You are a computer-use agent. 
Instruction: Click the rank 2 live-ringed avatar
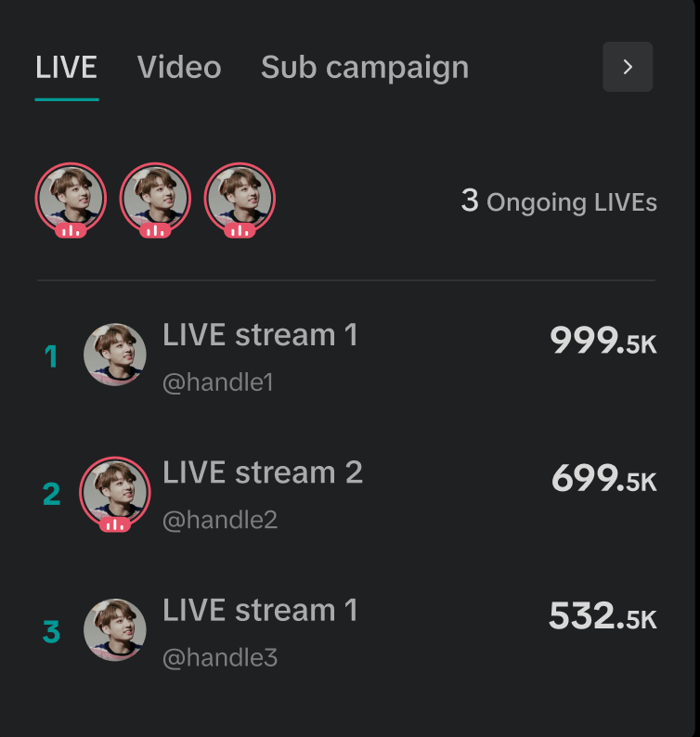click(115, 493)
